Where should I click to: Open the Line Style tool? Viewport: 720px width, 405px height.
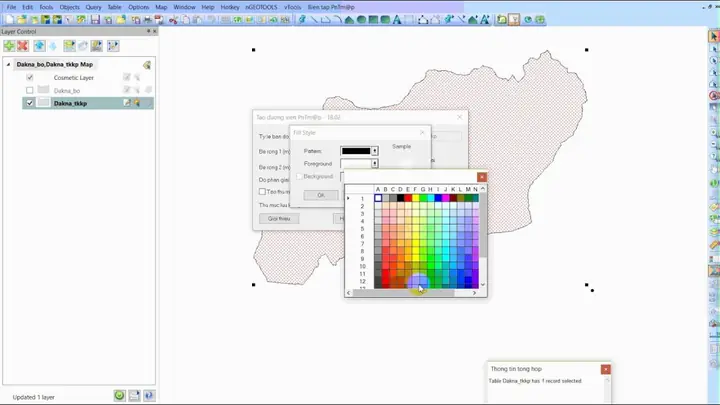[x=461, y=20]
